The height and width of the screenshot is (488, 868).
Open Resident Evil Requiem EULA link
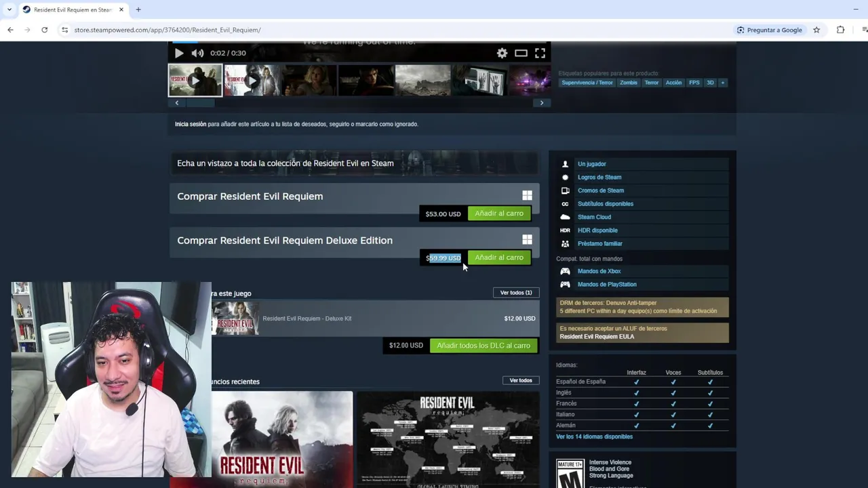click(x=597, y=337)
